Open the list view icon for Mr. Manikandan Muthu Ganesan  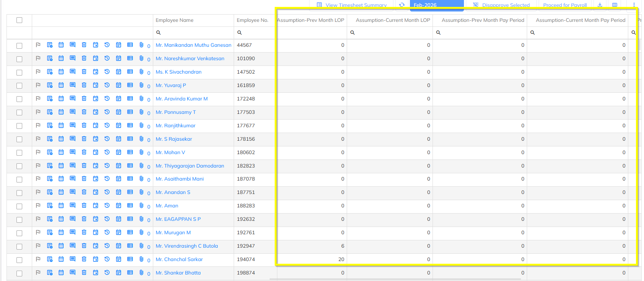pos(130,45)
